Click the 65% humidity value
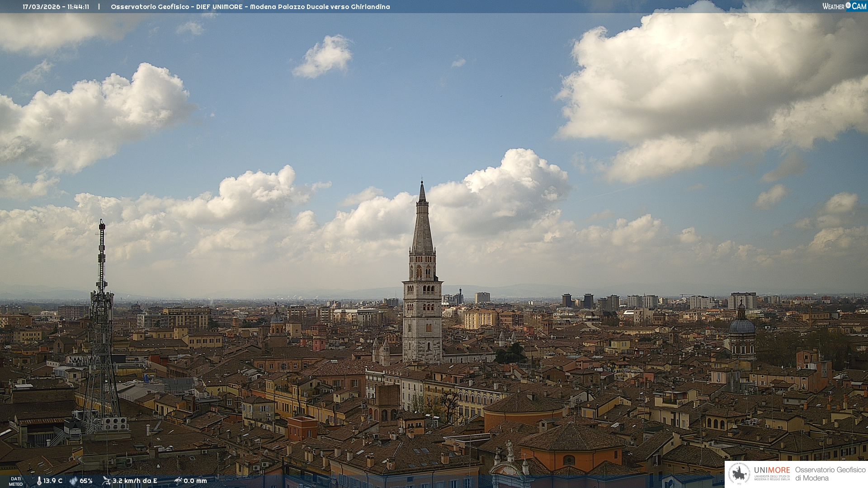868x488 pixels. (x=86, y=481)
